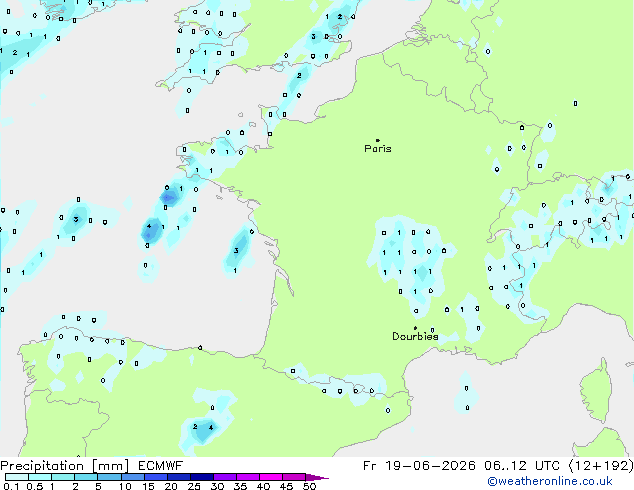Screen dimensions: 634x490
Task: Open the weatheronline.co.uk copyright link
Action: (x=550, y=481)
